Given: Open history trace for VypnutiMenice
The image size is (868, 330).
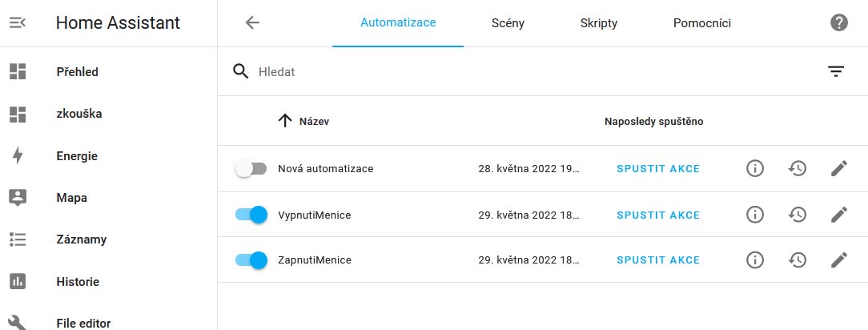Looking at the screenshot, I should point(797,215).
